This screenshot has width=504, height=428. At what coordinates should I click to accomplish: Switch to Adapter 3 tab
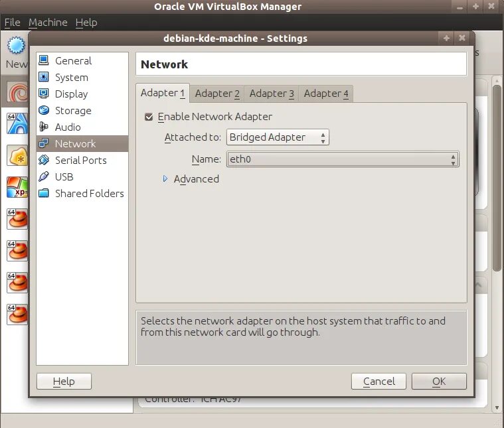coord(272,94)
